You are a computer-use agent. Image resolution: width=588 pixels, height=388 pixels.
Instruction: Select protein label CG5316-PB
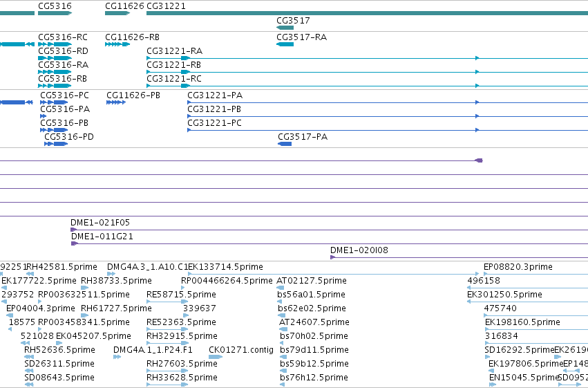tap(64, 123)
